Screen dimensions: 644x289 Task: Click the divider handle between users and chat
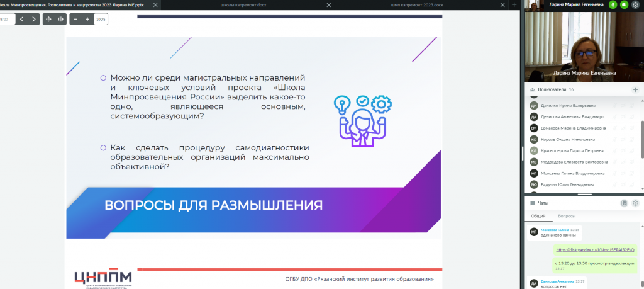(x=584, y=195)
